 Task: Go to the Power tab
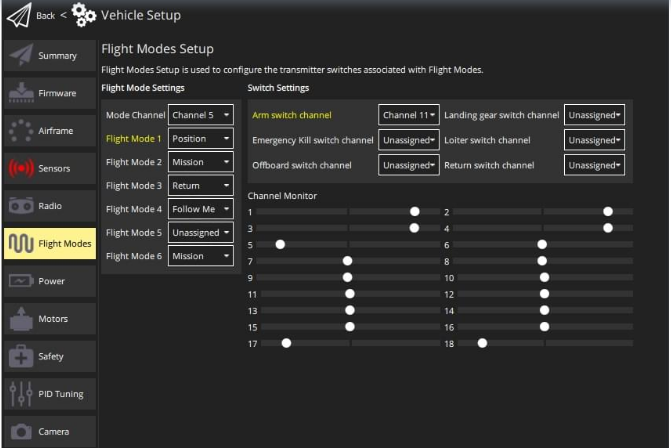pyautogui.click(x=50, y=281)
